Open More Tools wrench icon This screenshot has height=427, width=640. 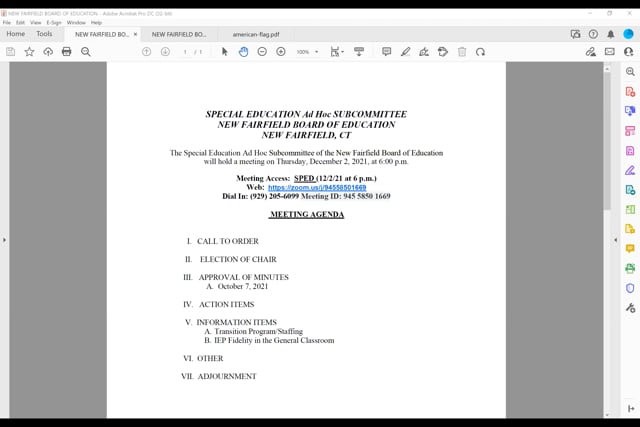pos(630,308)
